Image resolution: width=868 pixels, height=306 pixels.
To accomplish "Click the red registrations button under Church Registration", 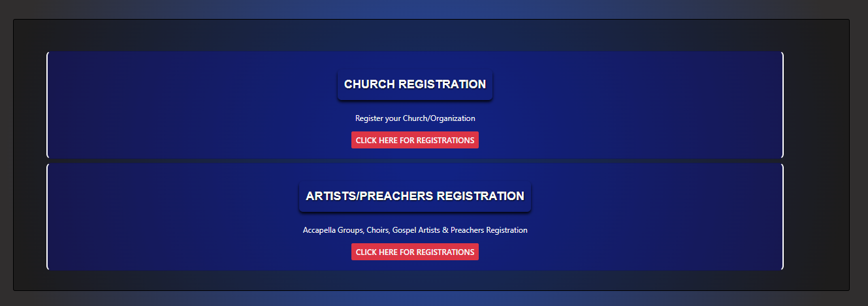I will click(x=415, y=140).
